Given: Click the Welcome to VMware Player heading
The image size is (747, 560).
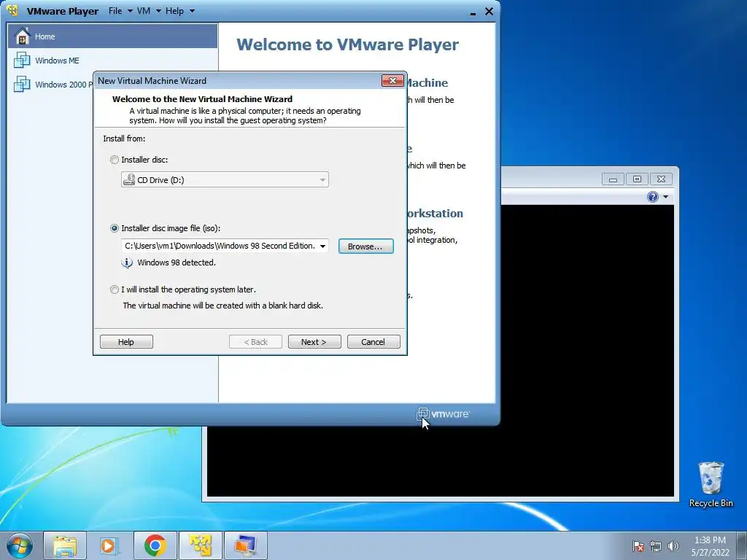Looking at the screenshot, I should click(x=347, y=44).
